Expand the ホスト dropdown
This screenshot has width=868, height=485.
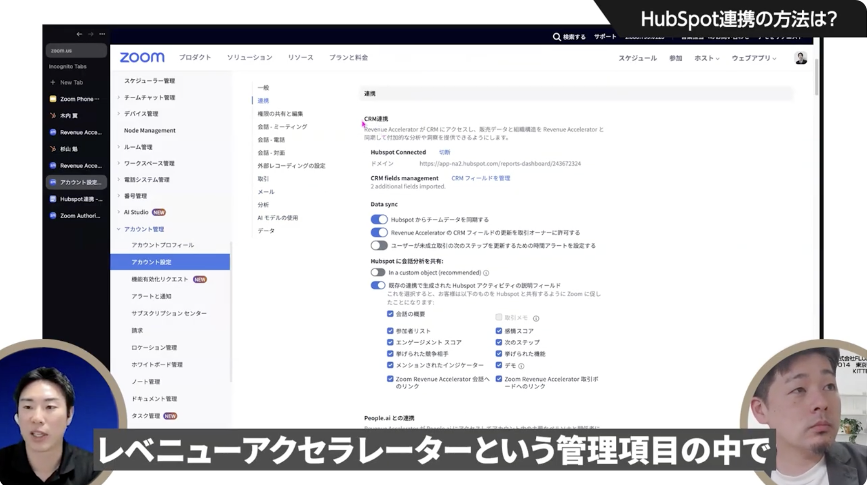[706, 58]
